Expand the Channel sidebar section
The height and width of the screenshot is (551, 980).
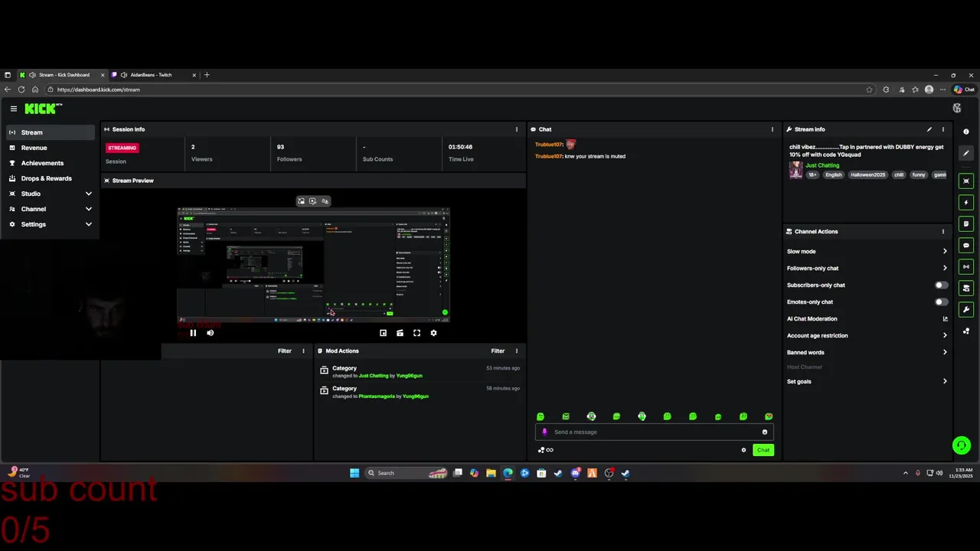51,209
